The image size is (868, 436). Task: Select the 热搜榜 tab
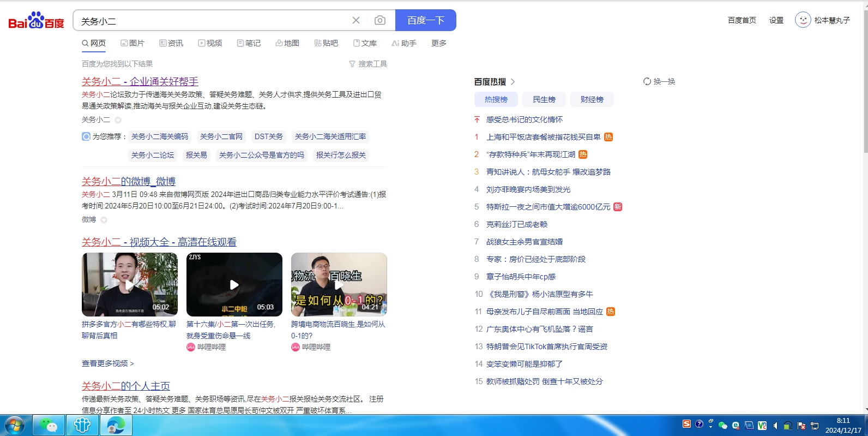tap(496, 99)
